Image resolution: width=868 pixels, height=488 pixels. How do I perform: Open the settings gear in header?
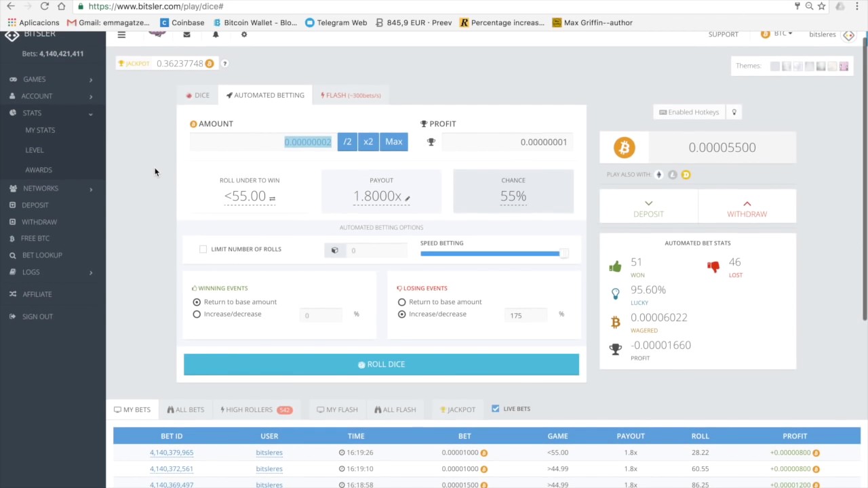pyautogui.click(x=244, y=35)
